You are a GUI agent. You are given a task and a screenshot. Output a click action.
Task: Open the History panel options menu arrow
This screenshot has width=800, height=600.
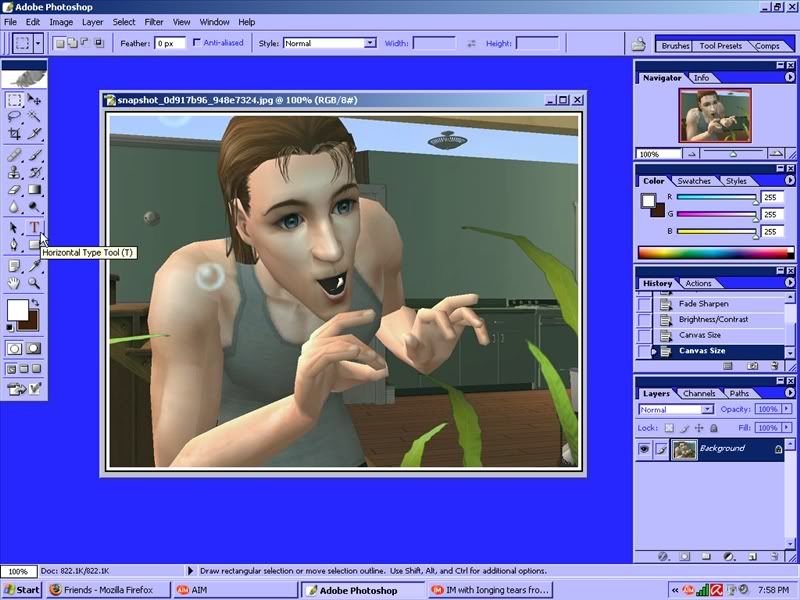tap(789, 282)
